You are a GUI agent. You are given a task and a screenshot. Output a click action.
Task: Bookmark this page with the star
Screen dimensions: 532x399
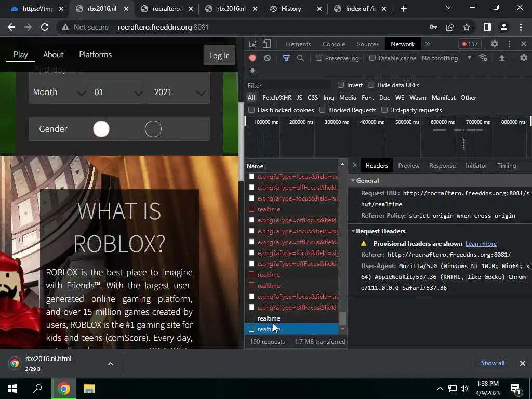pos(467,27)
